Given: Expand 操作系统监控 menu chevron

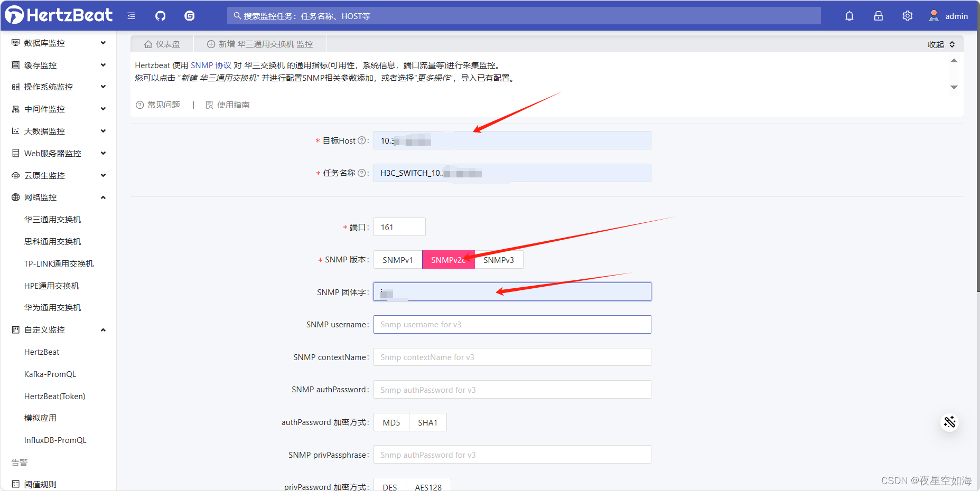Looking at the screenshot, I should click(103, 87).
